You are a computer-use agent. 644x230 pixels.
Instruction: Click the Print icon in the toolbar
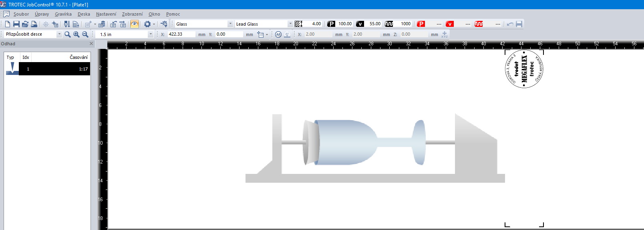click(x=34, y=24)
